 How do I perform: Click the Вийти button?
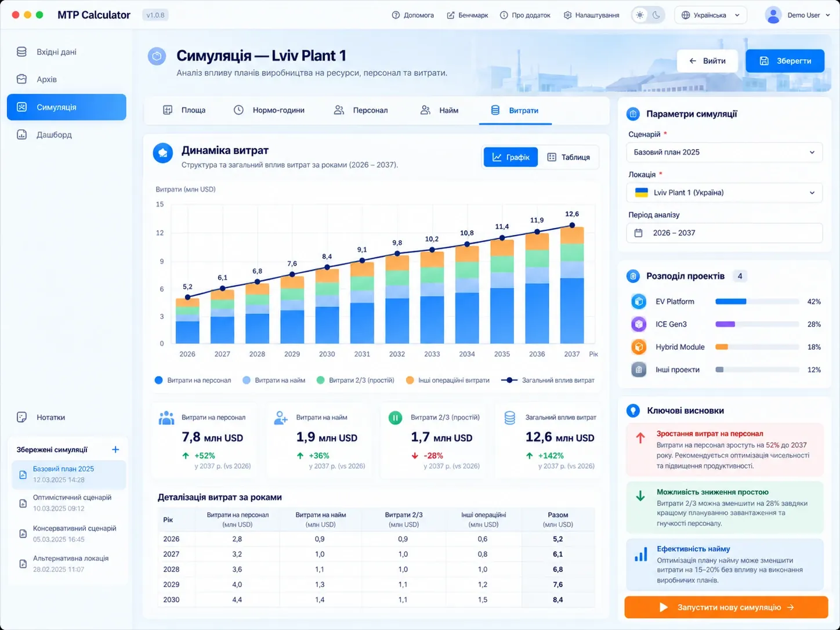(x=707, y=61)
